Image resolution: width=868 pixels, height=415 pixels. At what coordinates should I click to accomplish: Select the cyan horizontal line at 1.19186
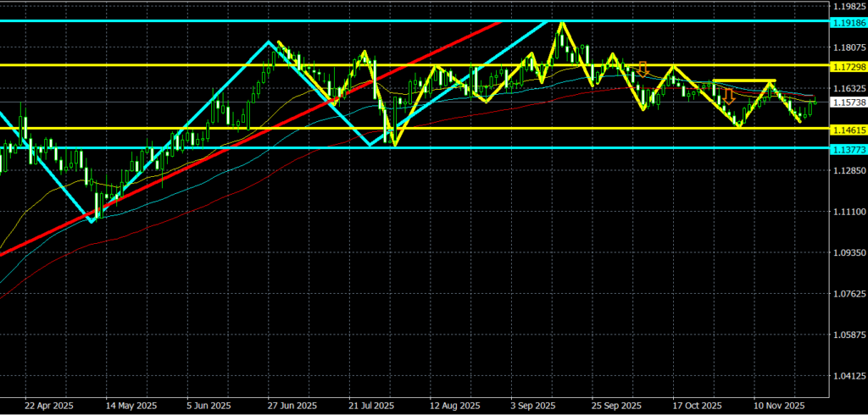(x=254, y=20)
